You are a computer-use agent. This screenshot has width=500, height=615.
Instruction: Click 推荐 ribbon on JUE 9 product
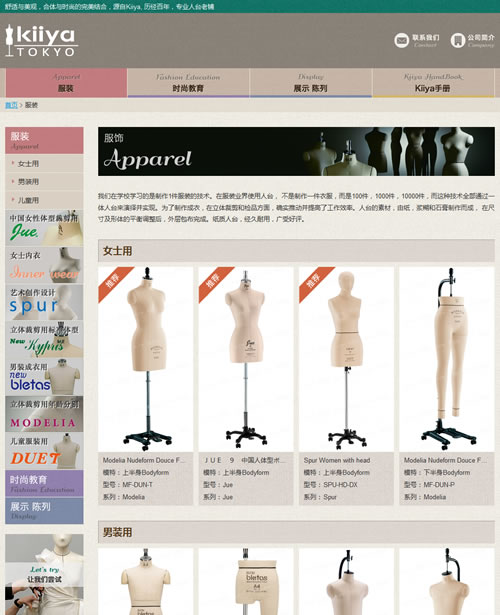pos(213,281)
